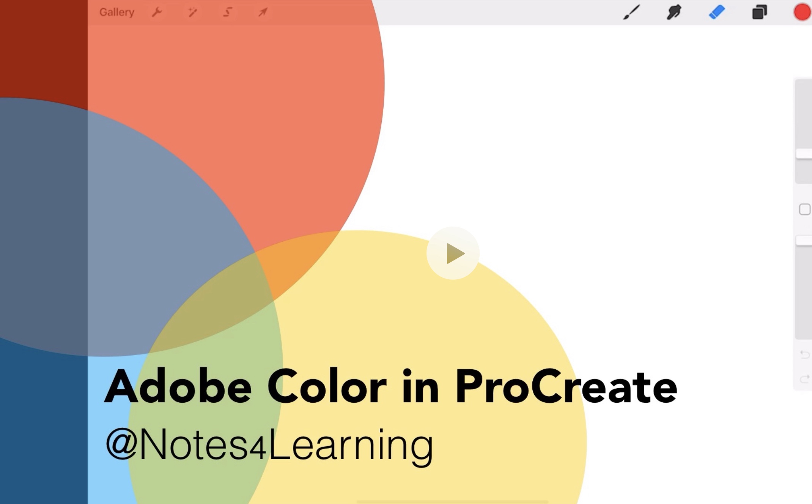Viewport: 812px width, 504px height.
Task: Open the Actions wrench menu
Action: [x=157, y=12]
